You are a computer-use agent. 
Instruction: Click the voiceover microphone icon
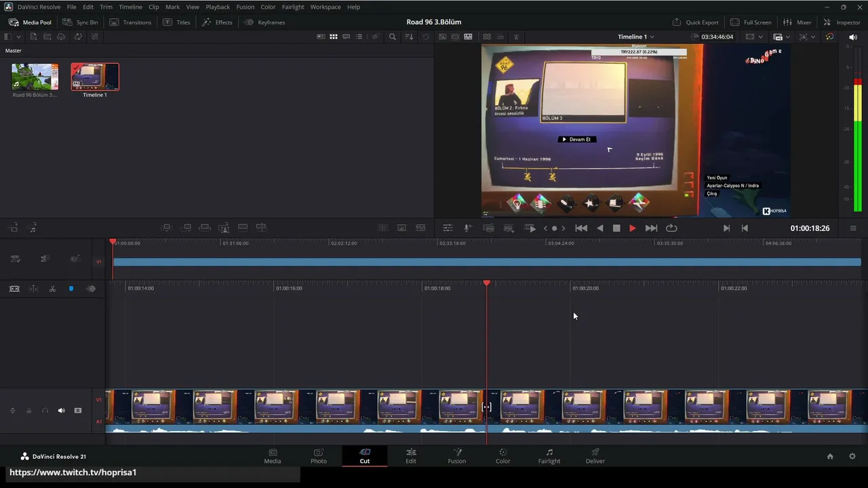[x=467, y=228]
